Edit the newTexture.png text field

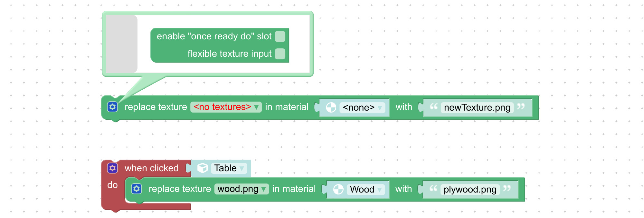click(x=477, y=107)
